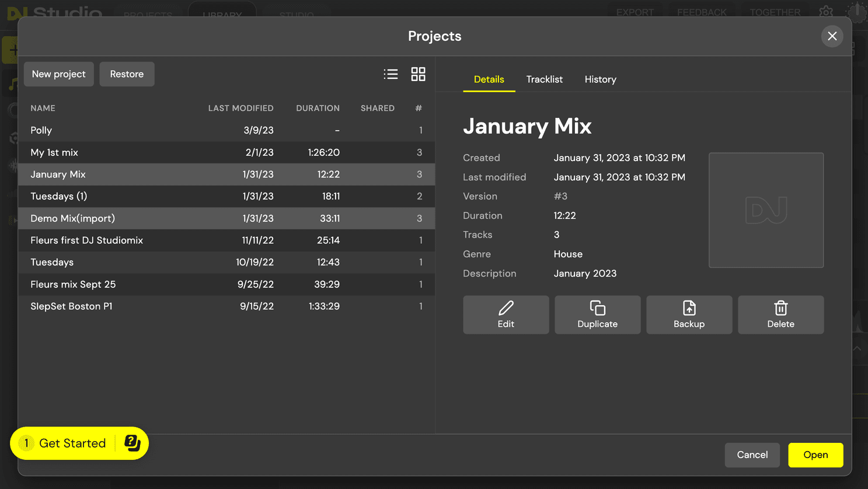Viewport: 868px width, 489px height.
Task: Select SlepSet Boston P1 project
Action: pos(226,306)
